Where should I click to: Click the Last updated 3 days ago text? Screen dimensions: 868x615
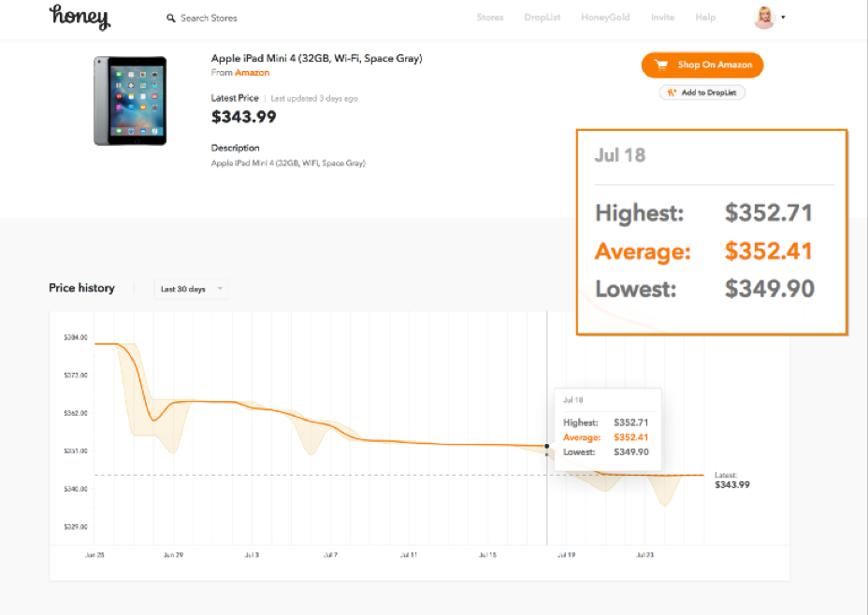pos(314,98)
